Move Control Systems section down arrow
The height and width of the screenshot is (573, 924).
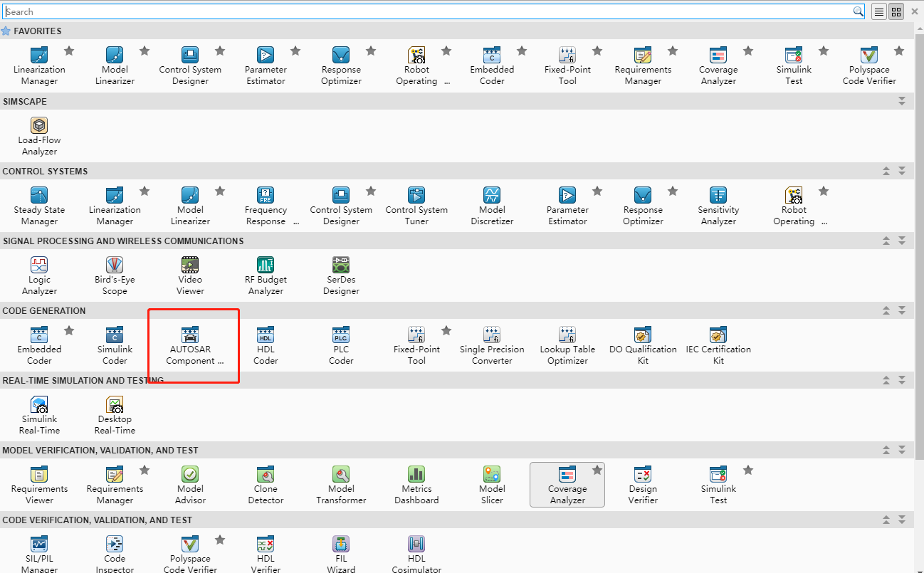902,171
